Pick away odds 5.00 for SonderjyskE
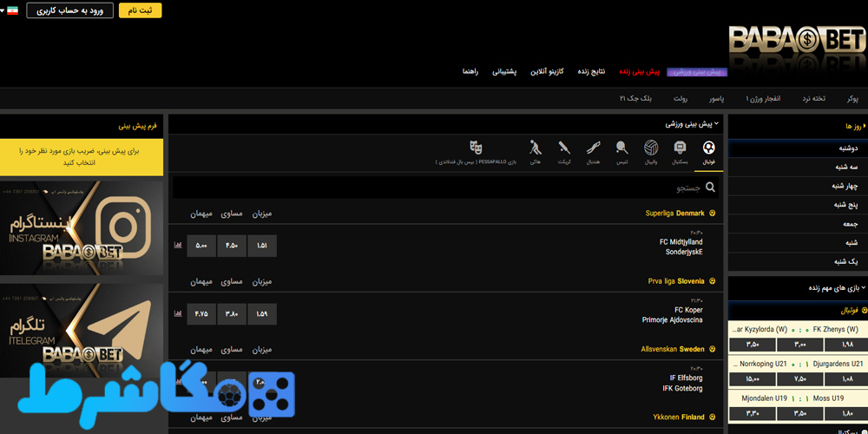The width and height of the screenshot is (868, 434). [x=201, y=246]
